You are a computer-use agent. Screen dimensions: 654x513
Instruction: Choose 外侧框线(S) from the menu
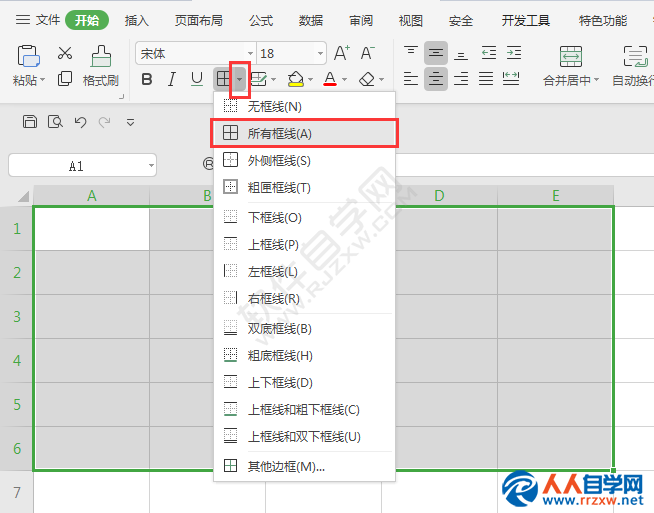tap(304, 161)
